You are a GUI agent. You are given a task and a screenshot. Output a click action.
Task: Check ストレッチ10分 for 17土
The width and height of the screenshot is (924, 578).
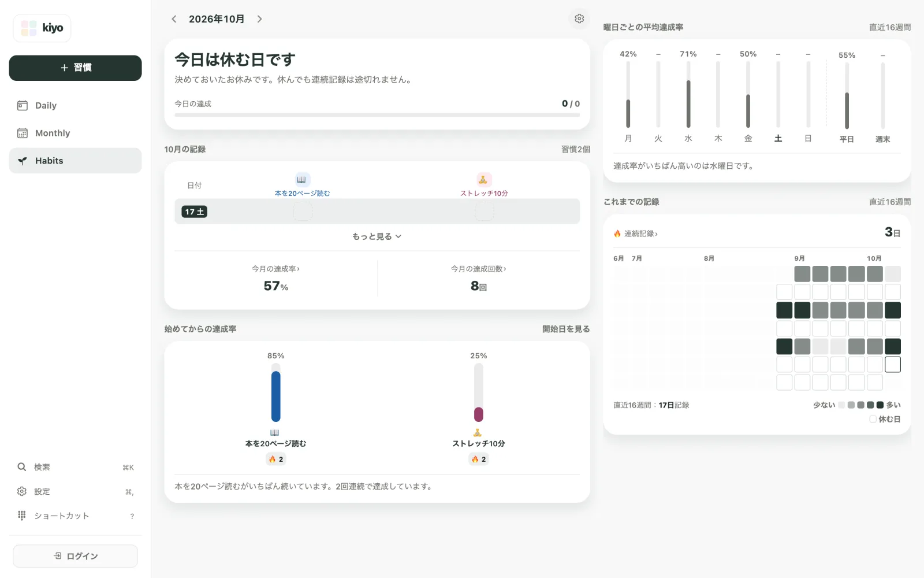[484, 212]
